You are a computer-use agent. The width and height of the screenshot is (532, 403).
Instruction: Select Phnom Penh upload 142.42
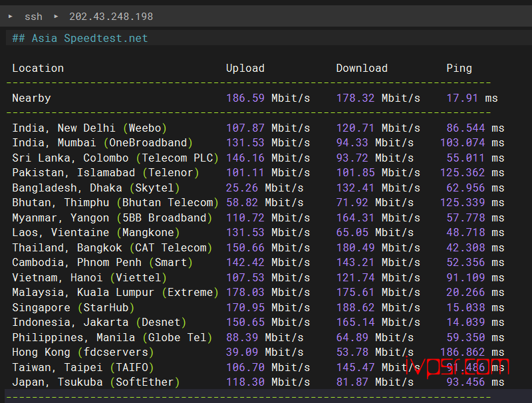pyautogui.click(x=245, y=262)
